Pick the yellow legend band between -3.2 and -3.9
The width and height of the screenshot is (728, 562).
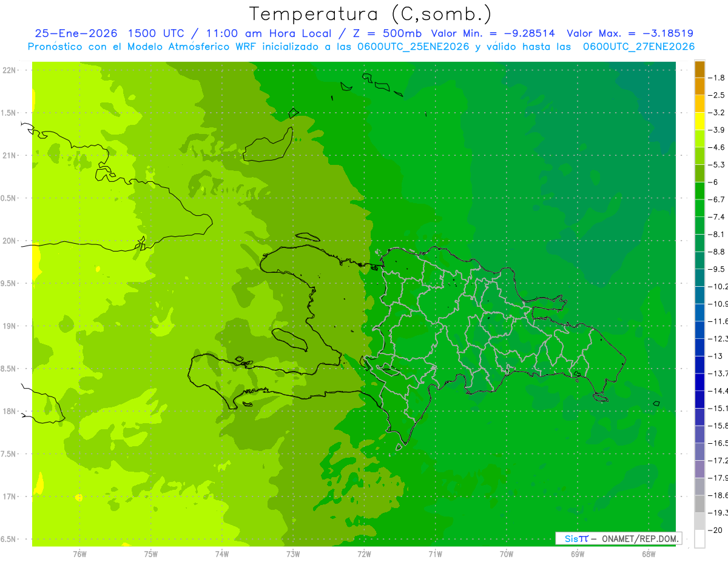699,121
